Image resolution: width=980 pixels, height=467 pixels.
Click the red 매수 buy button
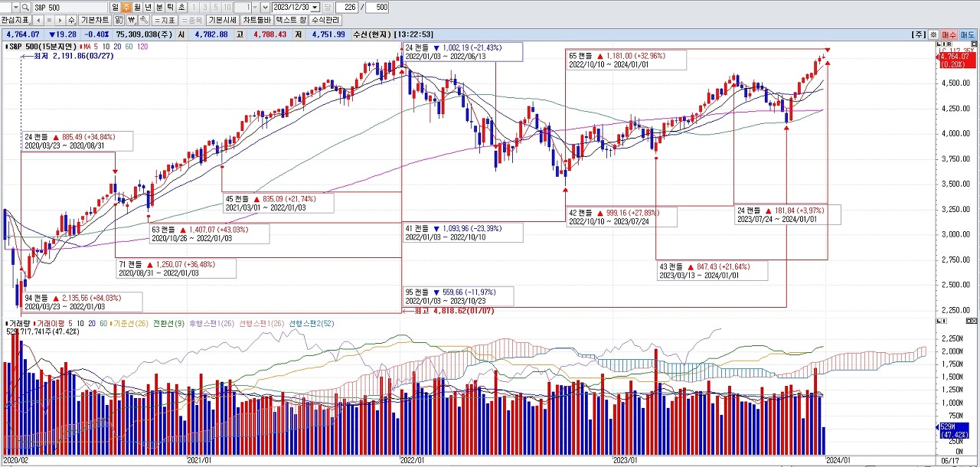tap(949, 34)
